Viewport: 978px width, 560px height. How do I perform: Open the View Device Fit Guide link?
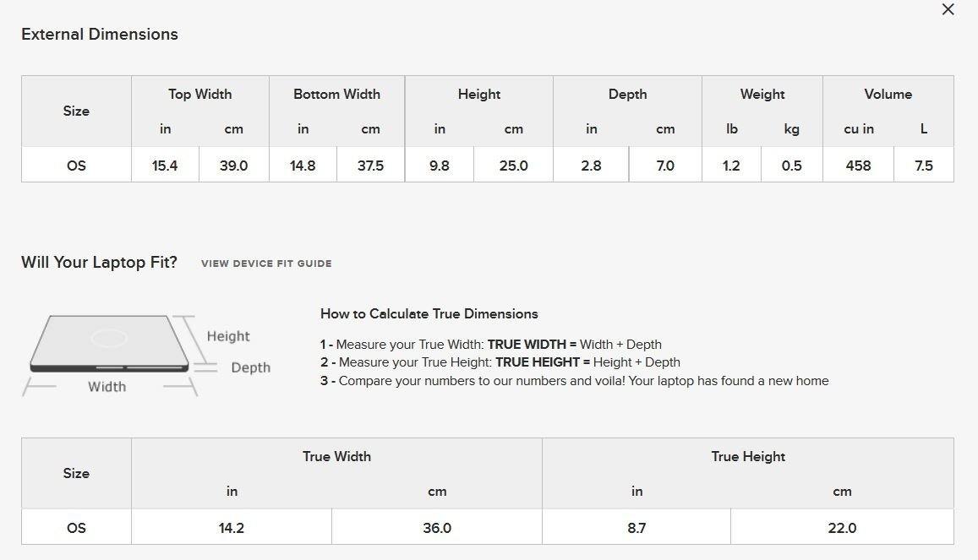(x=266, y=264)
